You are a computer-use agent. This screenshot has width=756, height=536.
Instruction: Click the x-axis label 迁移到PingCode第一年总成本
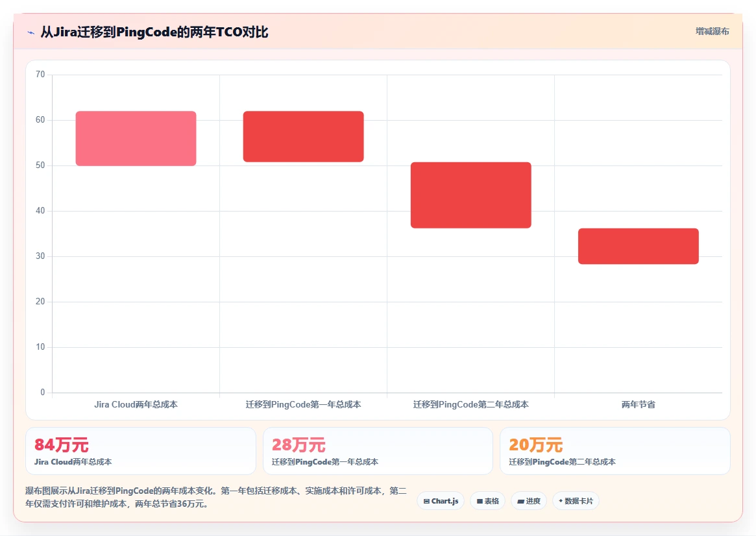click(303, 404)
